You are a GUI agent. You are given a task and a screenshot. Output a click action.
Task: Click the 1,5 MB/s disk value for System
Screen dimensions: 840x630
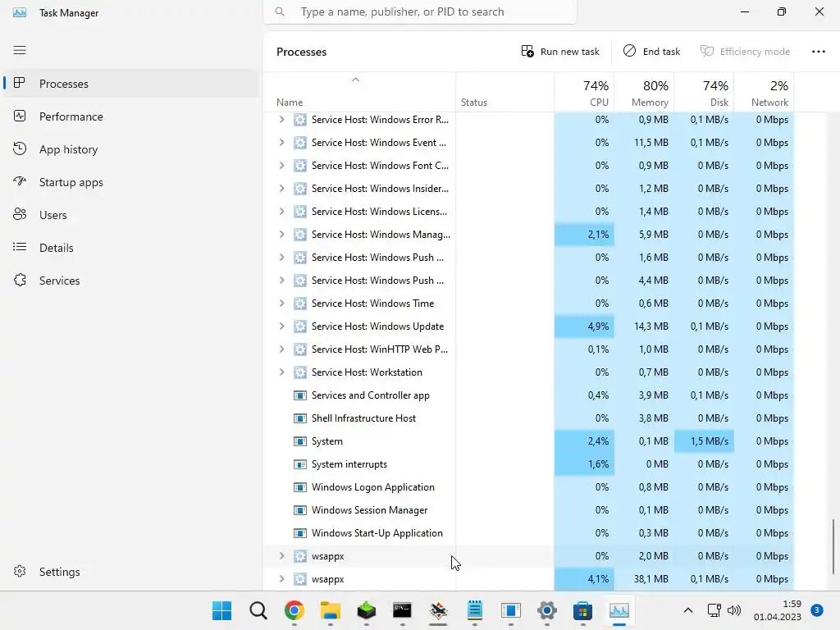pyautogui.click(x=705, y=441)
